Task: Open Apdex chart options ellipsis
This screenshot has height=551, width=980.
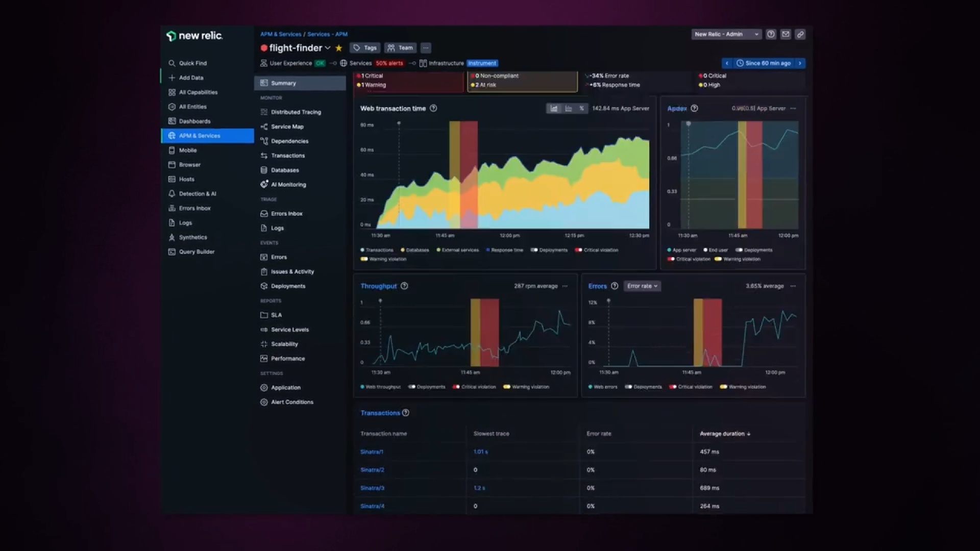Action: [793, 108]
